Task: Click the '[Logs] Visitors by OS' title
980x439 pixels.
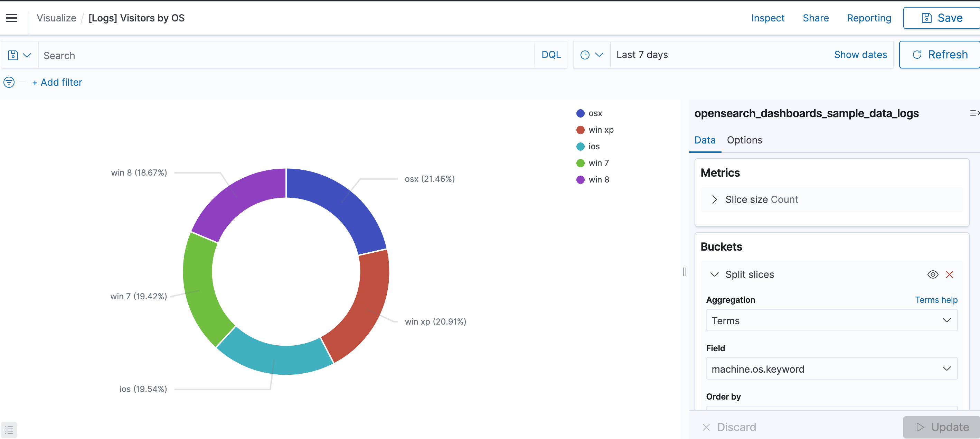Action: (136, 18)
